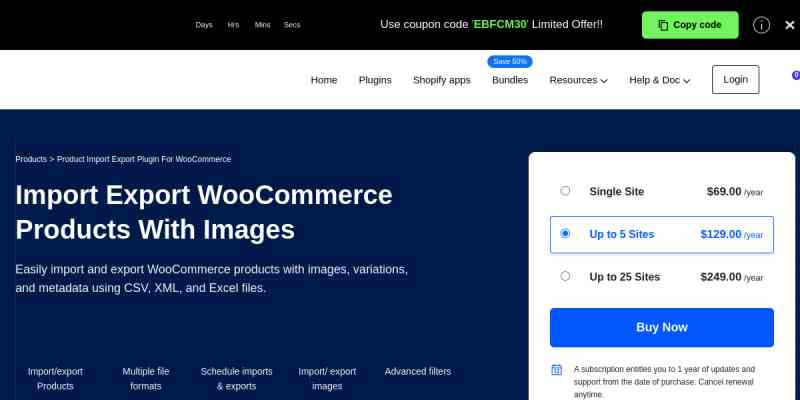
Task: Open the coupon info icon
Action: [761, 25]
